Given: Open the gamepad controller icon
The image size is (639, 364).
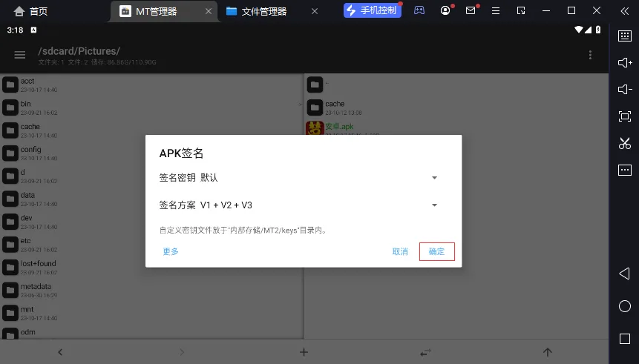Looking at the screenshot, I should pyautogui.click(x=419, y=10).
